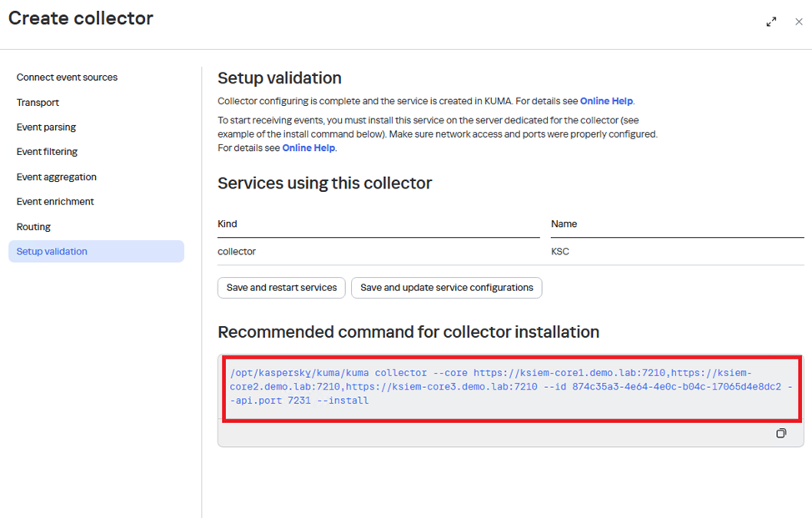This screenshot has height=518, width=812.
Task: Open Online Help link after 'created in KUMA'
Action: pyautogui.click(x=606, y=101)
